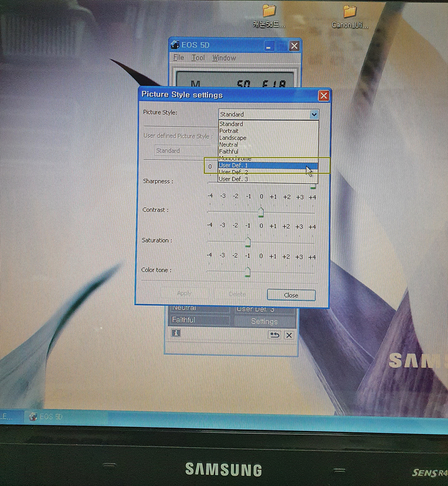The width and height of the screenshot is (448, 486).
Task: Click the Apply button
Action: tap(184, 293)
